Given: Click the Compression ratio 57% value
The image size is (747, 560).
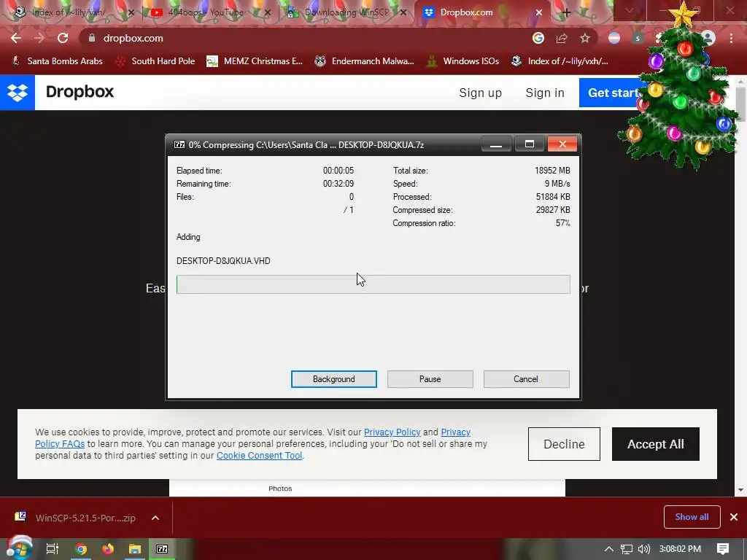Looking at the screenshot, I should click(562, 223).
